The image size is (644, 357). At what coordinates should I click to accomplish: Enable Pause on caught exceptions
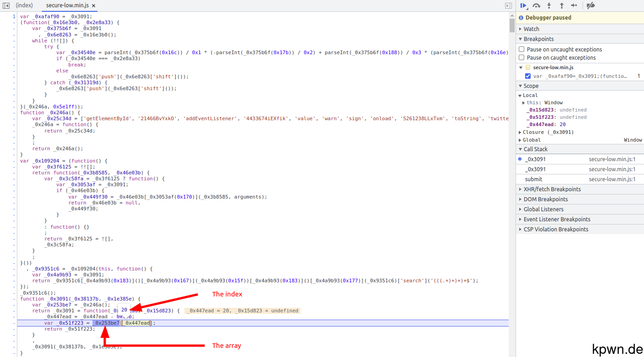click(x=521, y=57)
